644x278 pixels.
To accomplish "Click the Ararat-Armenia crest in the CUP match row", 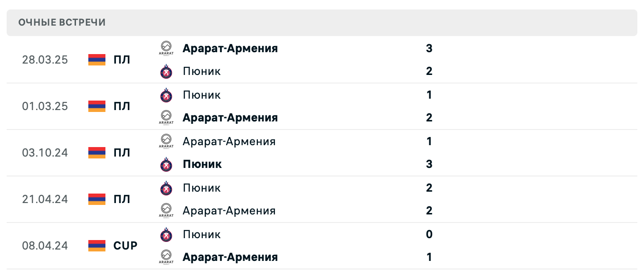I will point(165,257).
